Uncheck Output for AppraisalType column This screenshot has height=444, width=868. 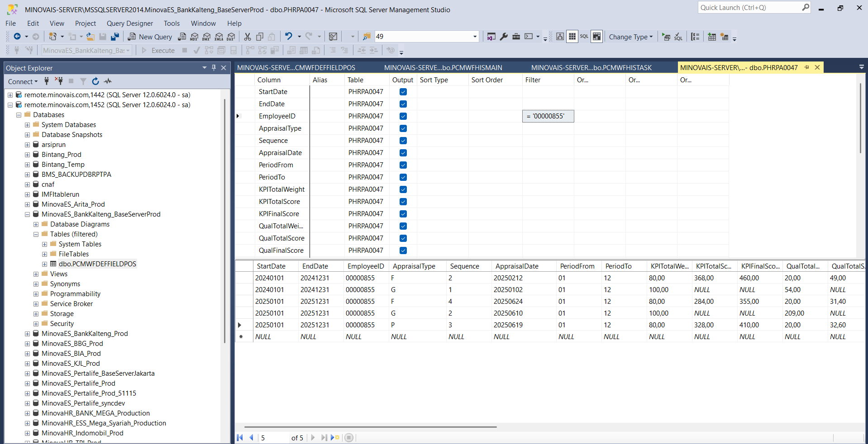click(403, 128)
